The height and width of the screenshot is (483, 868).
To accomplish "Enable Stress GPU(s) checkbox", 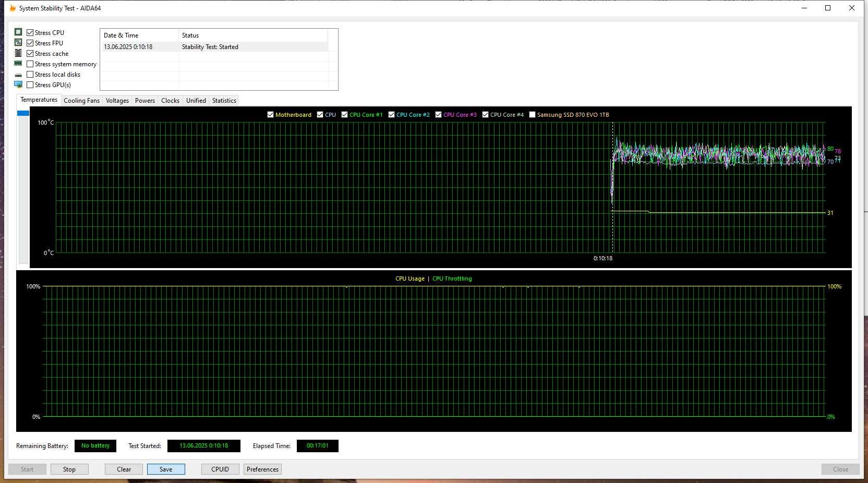I will pos(30,84).
